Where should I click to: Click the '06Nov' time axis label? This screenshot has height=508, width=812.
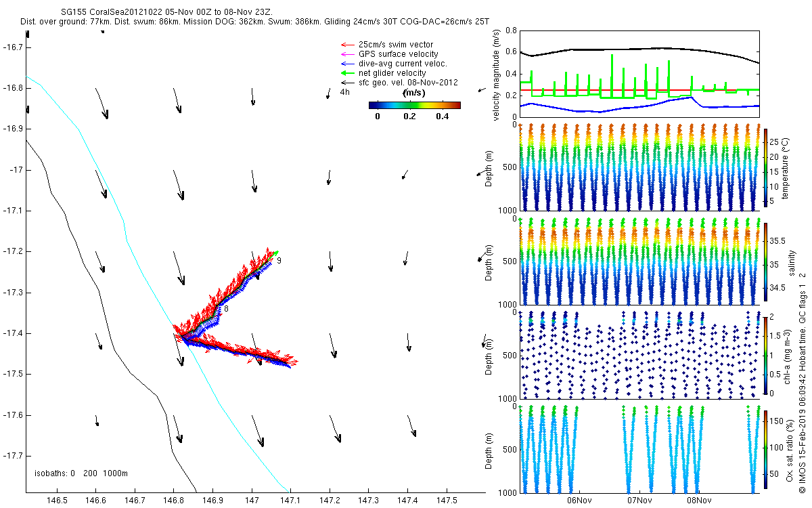click(579, 501)
